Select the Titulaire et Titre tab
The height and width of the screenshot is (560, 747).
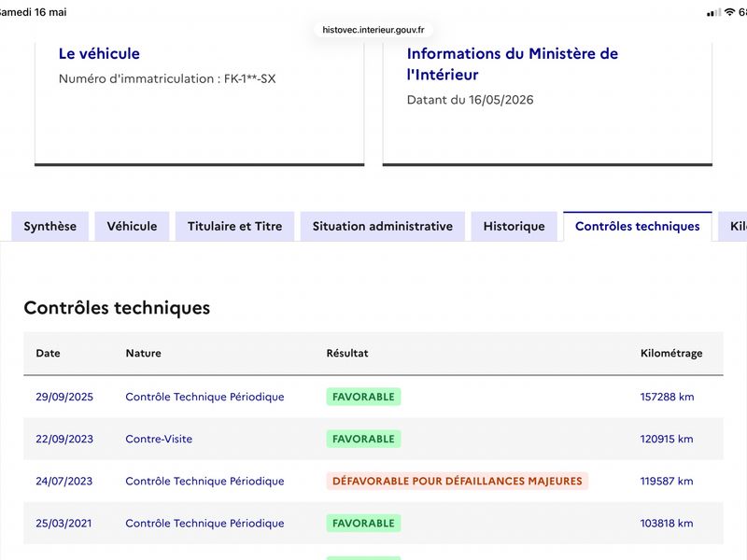pyautogui.click(x=235, y=226)
